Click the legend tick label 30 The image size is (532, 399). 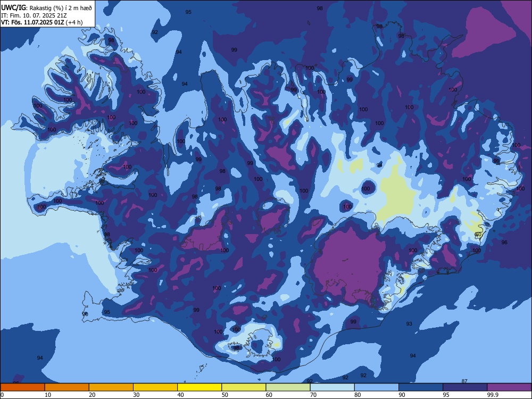pos(136,395)
